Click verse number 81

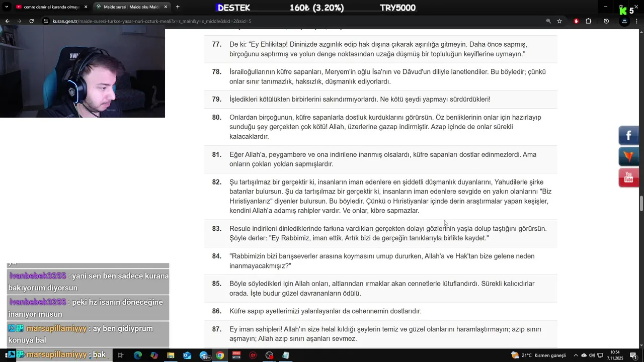point(216,154)
